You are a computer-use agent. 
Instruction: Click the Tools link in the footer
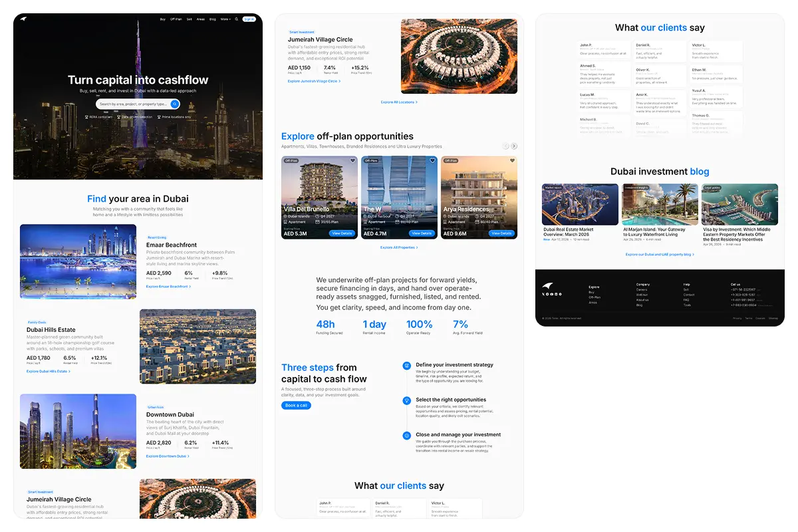[x=687, y=305]
